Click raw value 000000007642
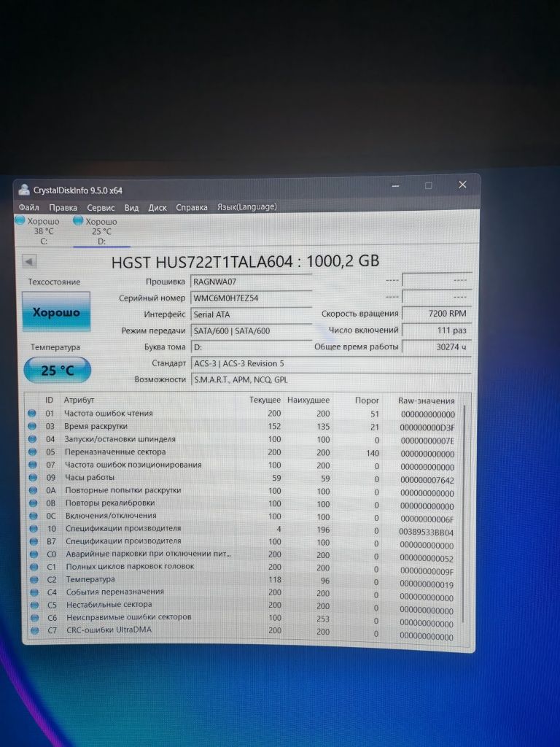 pos(427,480)
